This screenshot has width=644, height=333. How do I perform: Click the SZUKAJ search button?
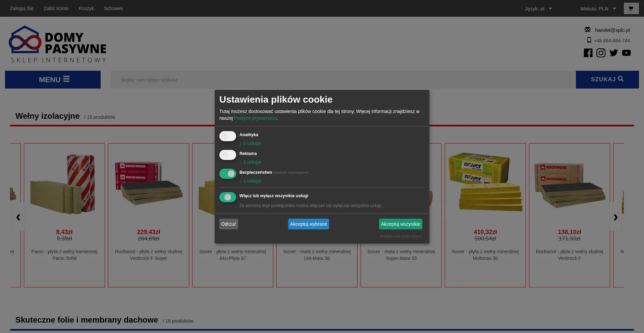point(607,79)
